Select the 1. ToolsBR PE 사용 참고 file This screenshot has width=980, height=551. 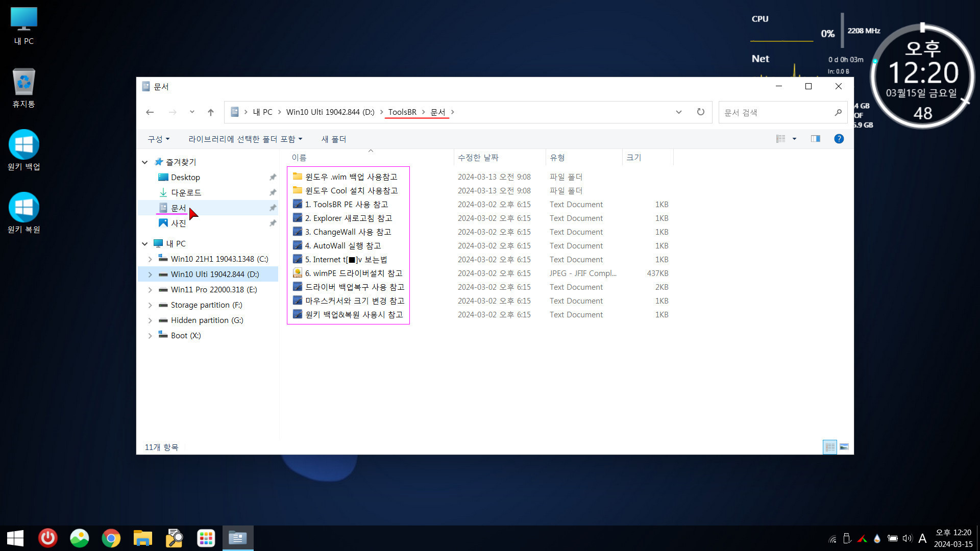347,204
